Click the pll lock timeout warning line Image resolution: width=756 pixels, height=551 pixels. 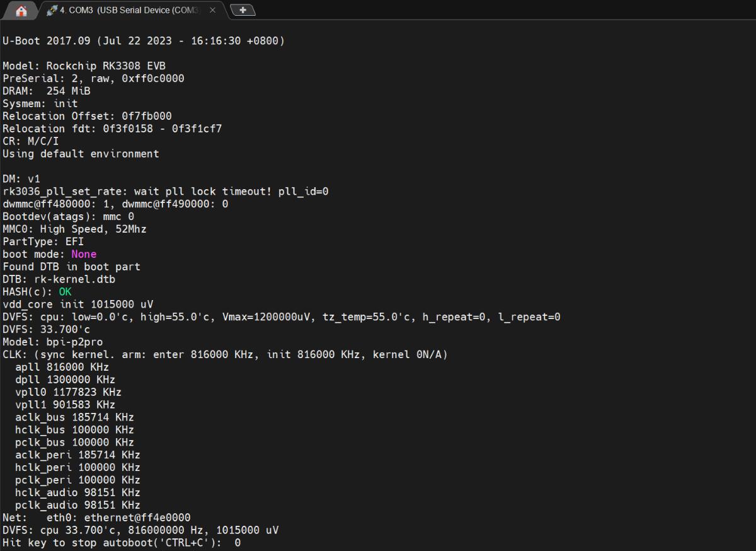pos(166,191)
